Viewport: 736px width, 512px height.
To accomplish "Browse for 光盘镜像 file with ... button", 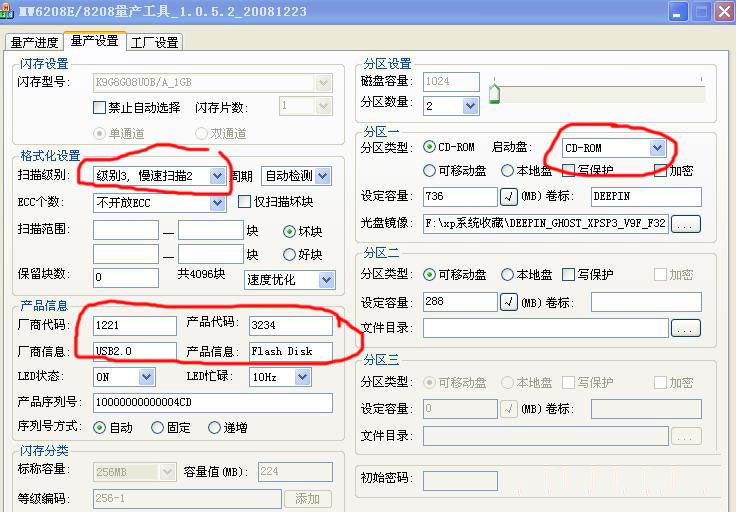I will click(x=686, y=224).
